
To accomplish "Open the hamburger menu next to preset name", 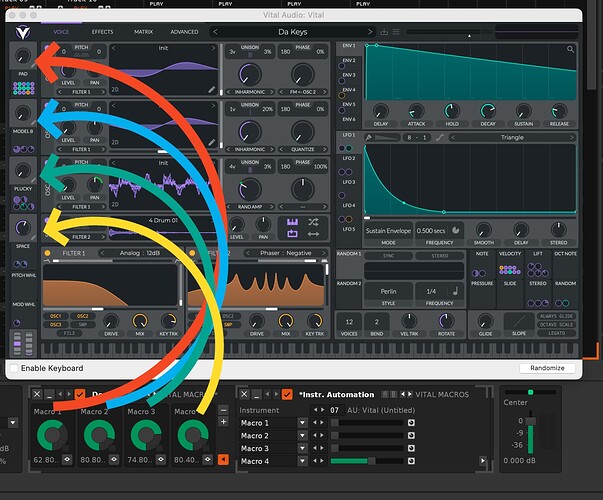I will tap(396, 32).
